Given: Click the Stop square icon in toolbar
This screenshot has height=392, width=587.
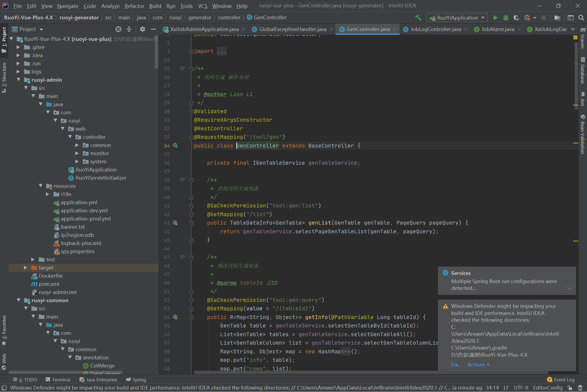Looking at the screenshot, I should point(543,18).
